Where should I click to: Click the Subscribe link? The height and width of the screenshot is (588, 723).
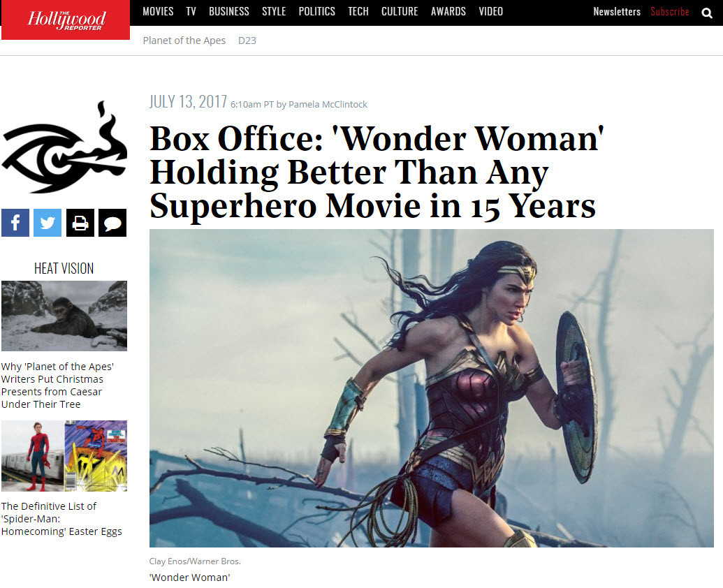[x=669, y=11]
